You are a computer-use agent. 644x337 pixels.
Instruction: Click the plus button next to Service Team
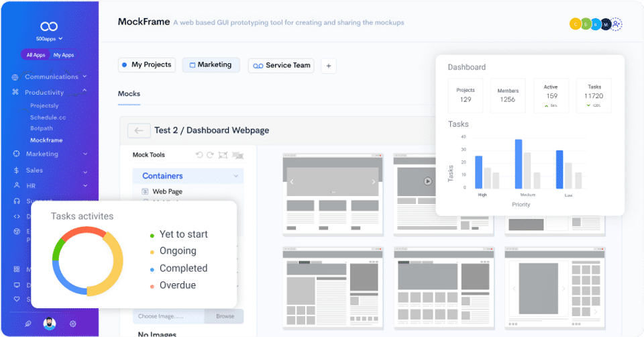pos(329,66)
